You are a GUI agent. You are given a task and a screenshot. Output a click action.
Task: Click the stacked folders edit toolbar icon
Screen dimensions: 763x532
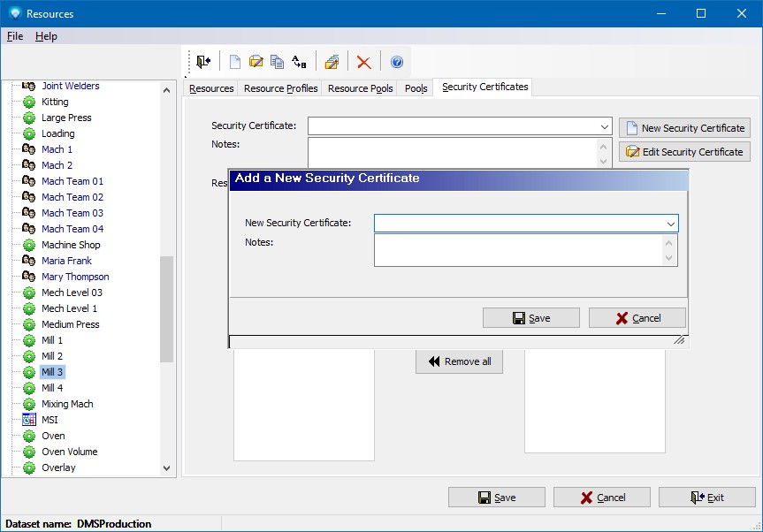pos(332,62)
